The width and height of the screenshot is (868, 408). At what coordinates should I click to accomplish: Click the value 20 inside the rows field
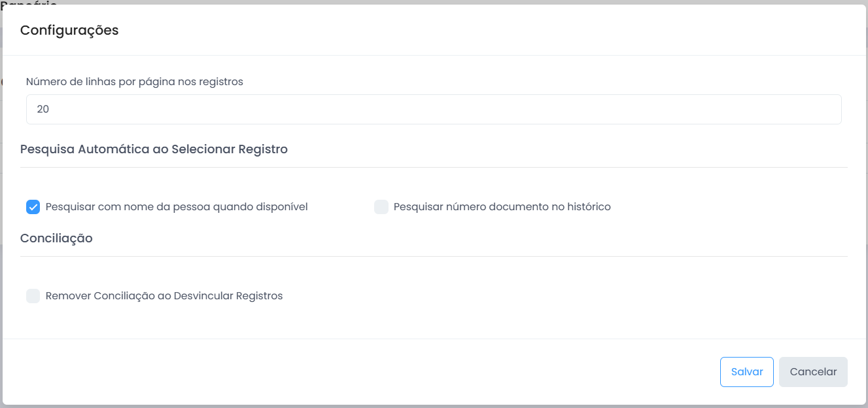pyautogui.click(x=43, y=109)
